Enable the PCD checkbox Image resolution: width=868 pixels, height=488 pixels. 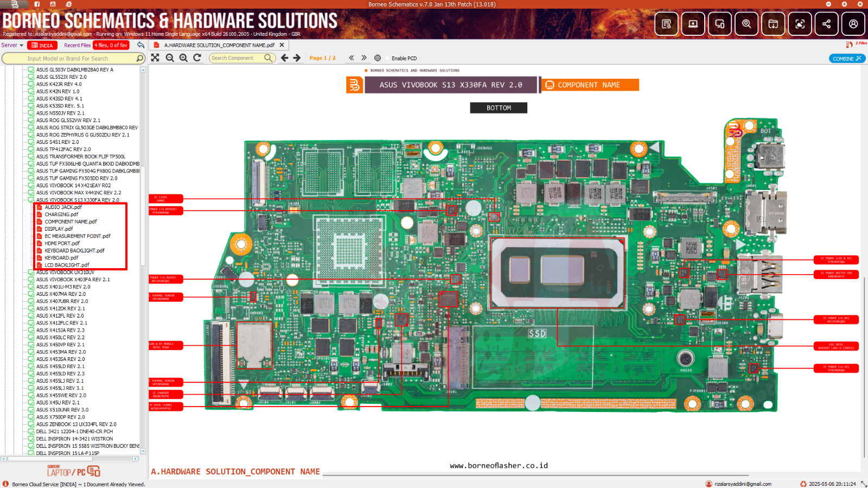pos(388,58)
